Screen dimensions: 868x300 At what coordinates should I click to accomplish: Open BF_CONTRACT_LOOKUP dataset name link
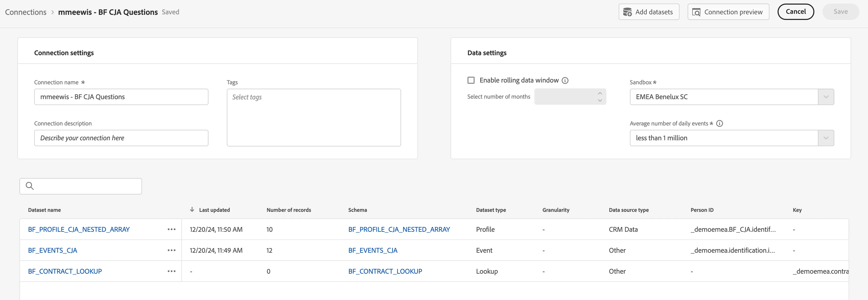pos(65,271)
